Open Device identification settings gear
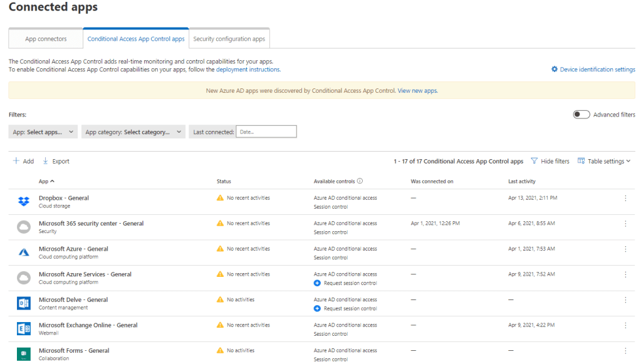The width and height of the screenshot is (641, 364). (x=555, y=70)
